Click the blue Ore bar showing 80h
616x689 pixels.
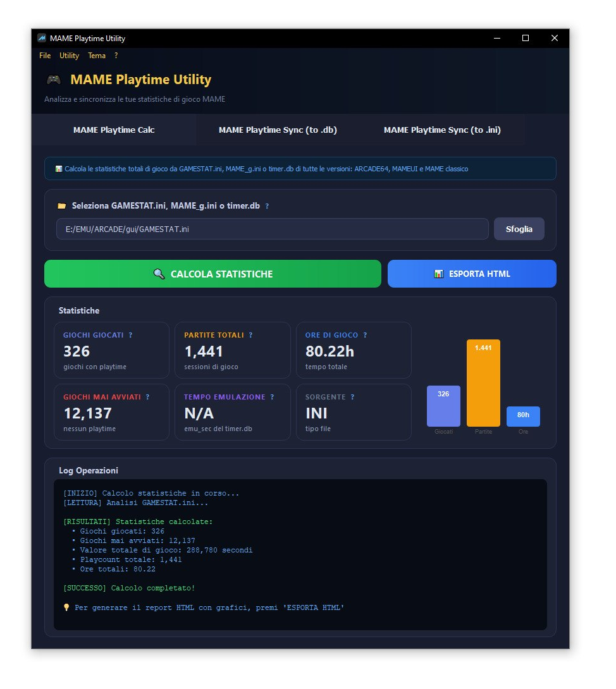523,417
